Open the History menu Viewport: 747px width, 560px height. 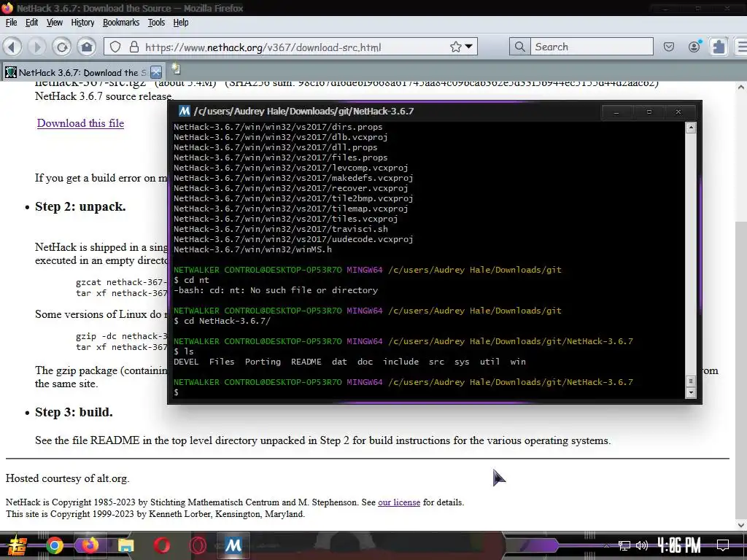(x=82, y=23)
